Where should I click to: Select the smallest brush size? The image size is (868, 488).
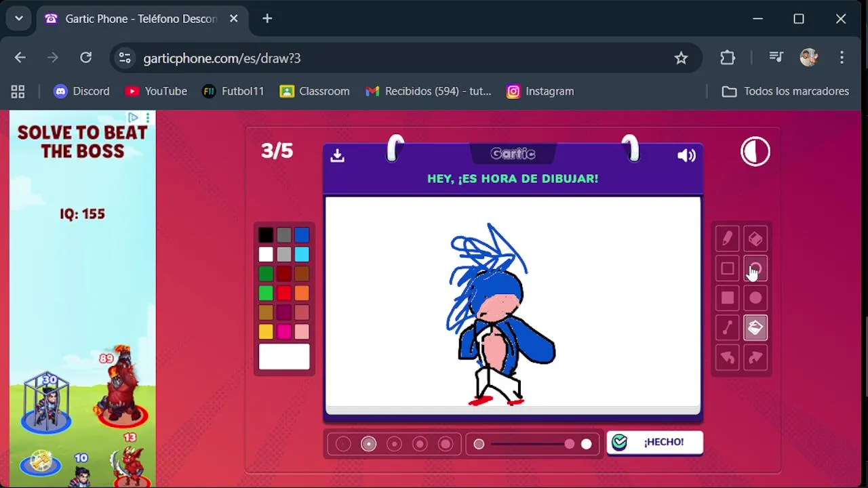tap(343, 444)
